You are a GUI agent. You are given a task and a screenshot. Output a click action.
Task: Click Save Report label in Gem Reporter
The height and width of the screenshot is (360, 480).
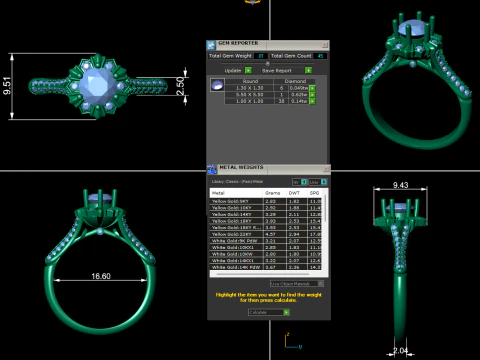pyautogui.click(x=277, y=71)
